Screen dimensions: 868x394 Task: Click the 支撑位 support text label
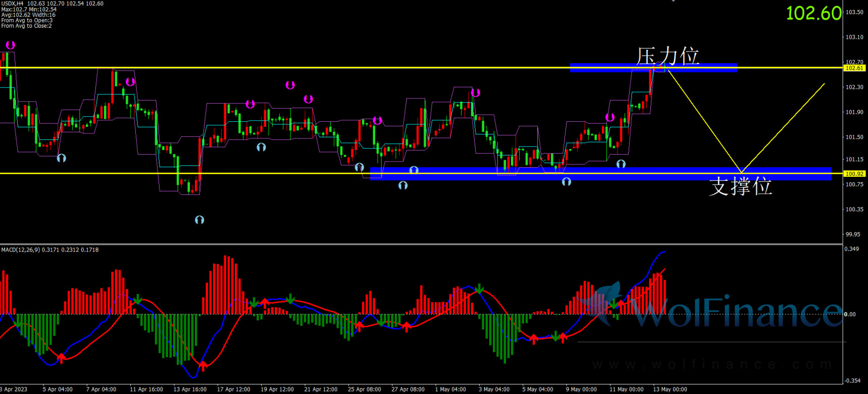(741, 186)
